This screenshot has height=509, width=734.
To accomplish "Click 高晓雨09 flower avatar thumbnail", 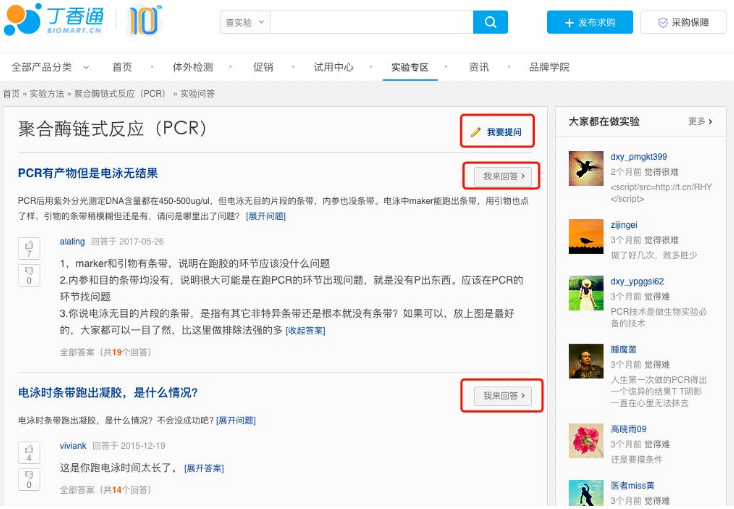I will 586,441.
